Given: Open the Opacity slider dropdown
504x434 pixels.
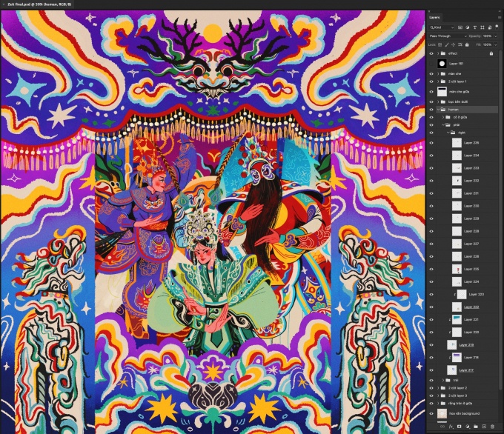Looking at the screenshot, I should point(497,36).
